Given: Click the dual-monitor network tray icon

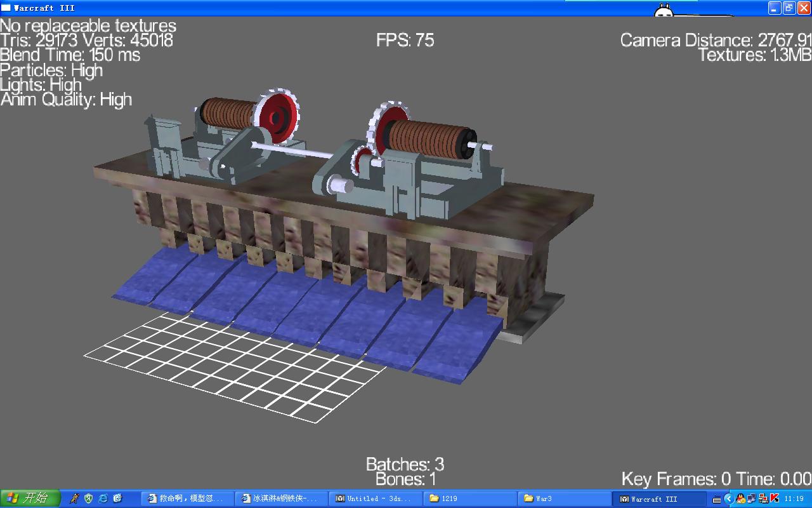Looking at the screenshot, I should [752, 498].
